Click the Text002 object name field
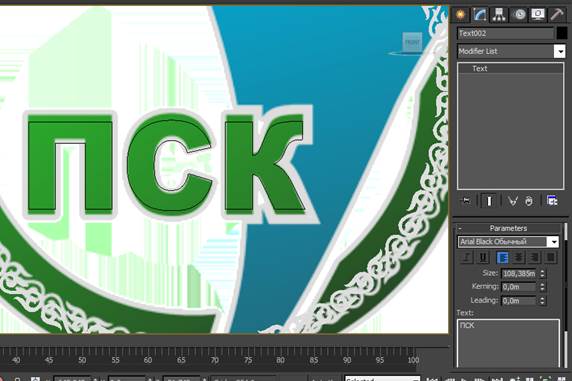 point(506,34)
